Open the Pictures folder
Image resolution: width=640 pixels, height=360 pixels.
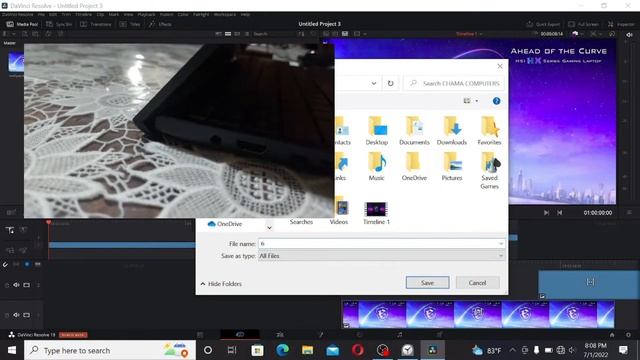pyautogui.click(x=452, y=167)
